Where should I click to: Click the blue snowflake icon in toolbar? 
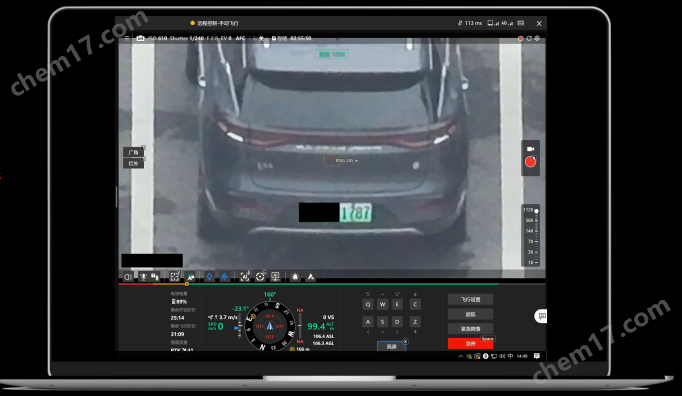tap(224, 276)
